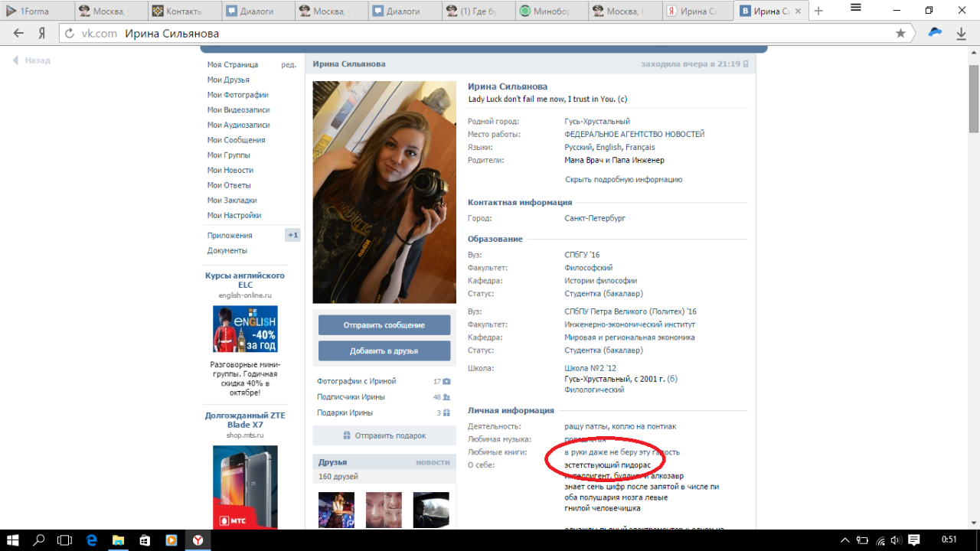Open the Yandex browser hamburger menu
This screenshot has height=551, width=980.
(x=855, y=9)
